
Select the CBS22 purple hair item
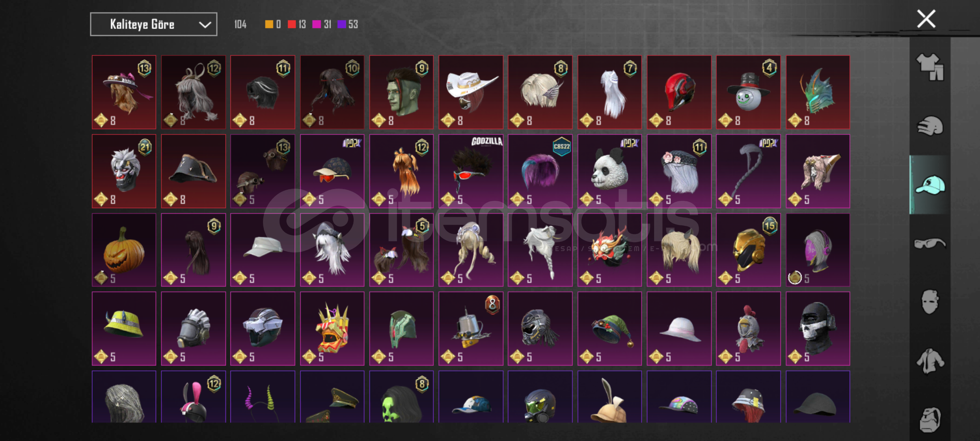540,171
